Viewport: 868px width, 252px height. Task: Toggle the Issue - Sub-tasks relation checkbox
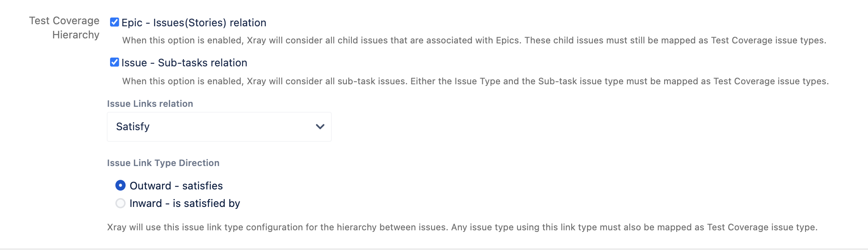click(115, 62)
